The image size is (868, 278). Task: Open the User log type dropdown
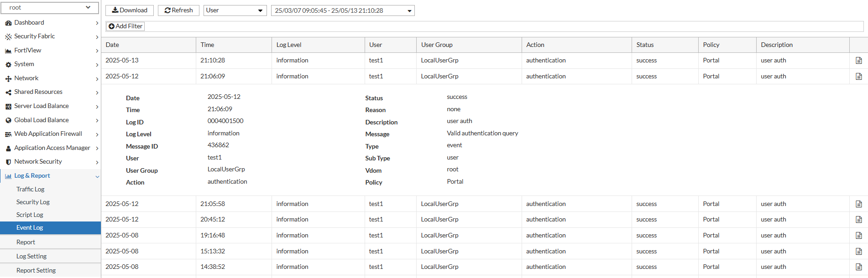(235, 10)
